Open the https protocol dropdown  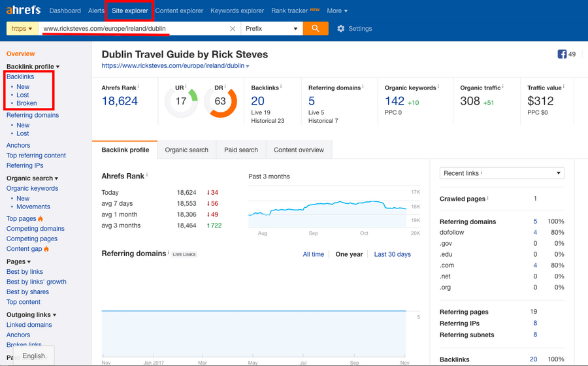[x=22, y=29]
